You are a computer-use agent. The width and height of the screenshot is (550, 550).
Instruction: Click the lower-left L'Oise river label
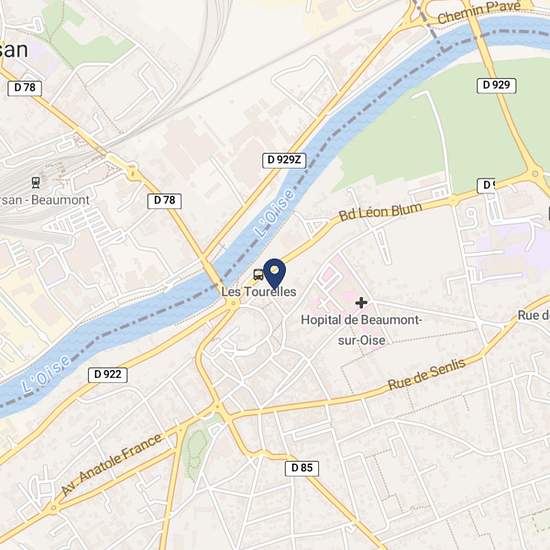[x=46, y=374]
